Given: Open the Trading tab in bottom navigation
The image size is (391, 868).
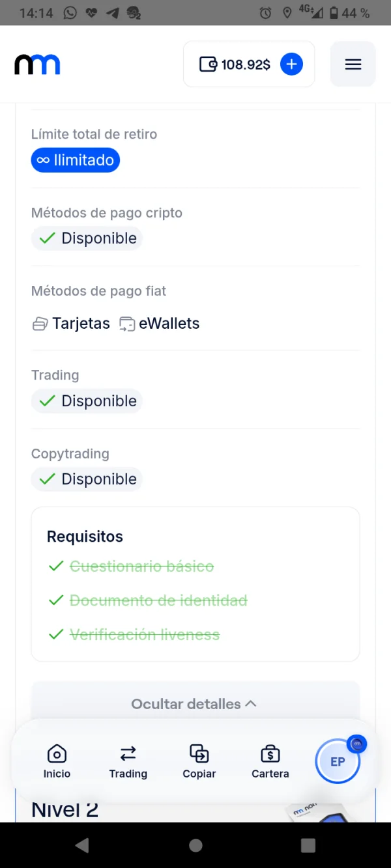Looking at the screenshot, I should tap(128, 761).
